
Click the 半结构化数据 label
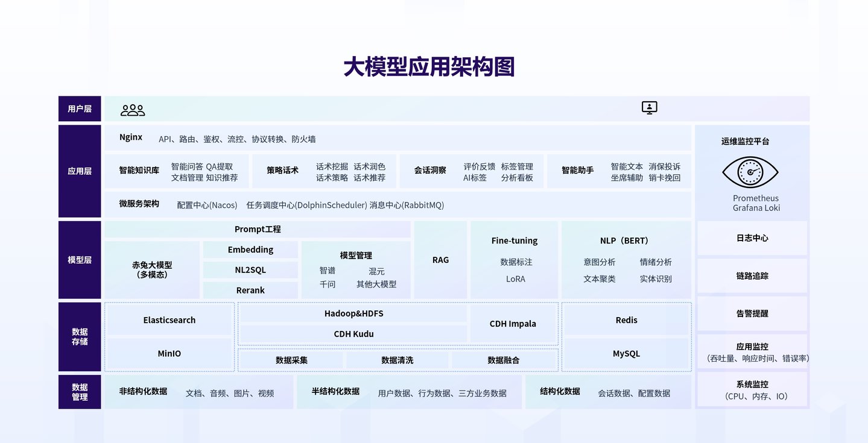335,391
